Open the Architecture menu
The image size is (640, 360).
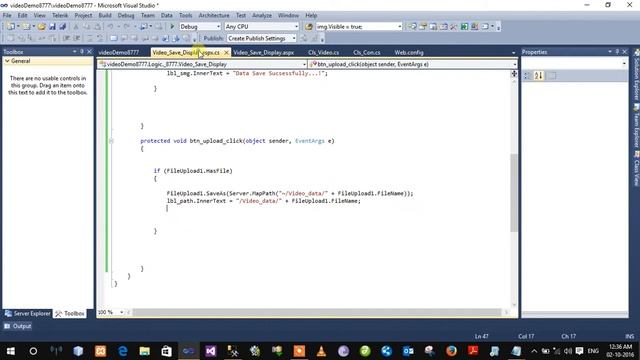(214, 16)
